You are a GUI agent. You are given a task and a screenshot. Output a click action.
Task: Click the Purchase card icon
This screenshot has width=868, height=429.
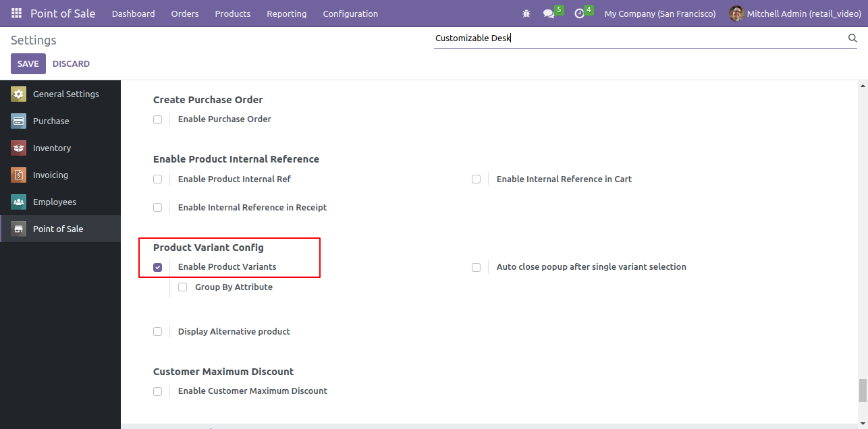[x=18, y=121]
